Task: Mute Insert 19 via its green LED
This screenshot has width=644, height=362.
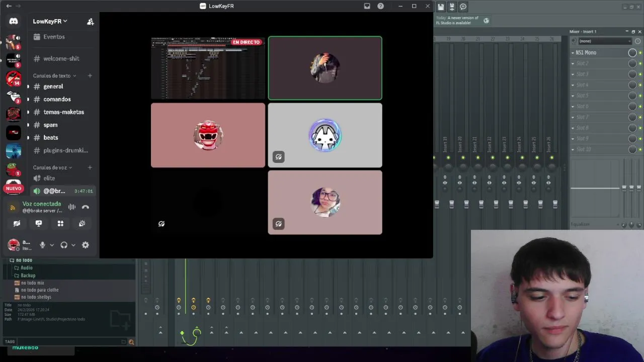Action: [448, 158]
